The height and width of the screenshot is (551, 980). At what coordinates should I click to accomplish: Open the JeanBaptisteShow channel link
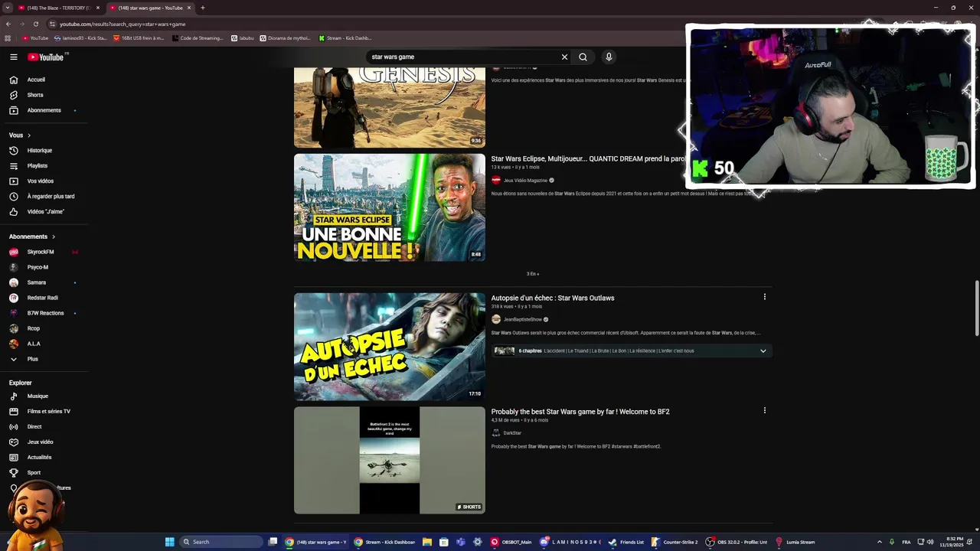tap(522, 319)
